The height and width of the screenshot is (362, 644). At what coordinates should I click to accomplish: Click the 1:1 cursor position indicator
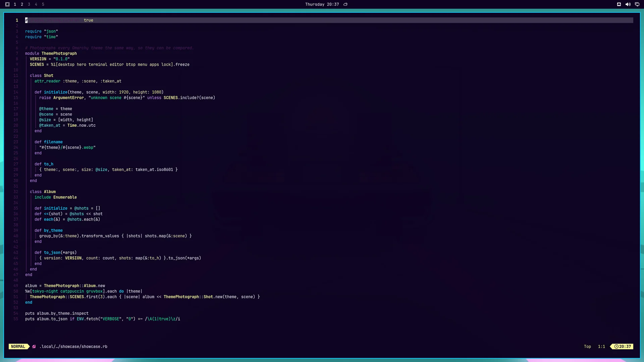pyautogui.click(x=601, y=347)
